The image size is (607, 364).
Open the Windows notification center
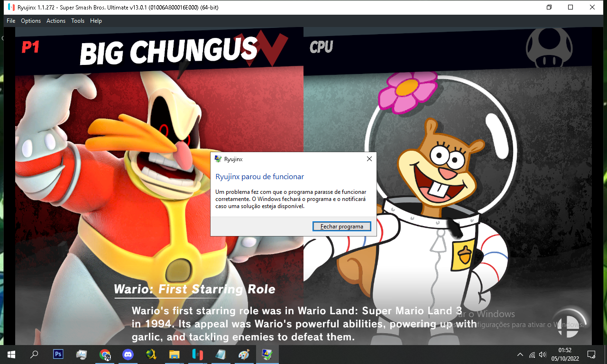(x=591, y=355)
